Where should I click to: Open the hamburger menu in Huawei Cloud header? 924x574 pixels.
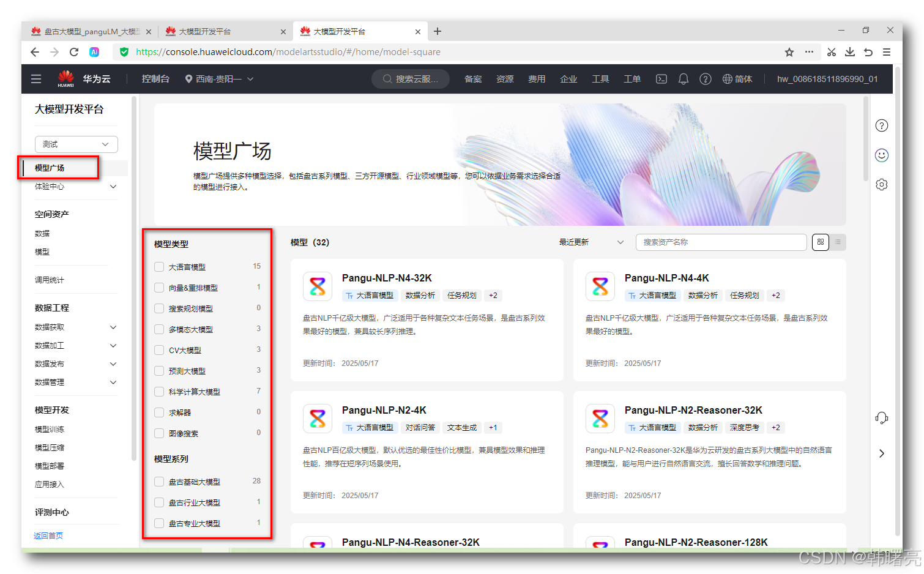pos(36,79)
